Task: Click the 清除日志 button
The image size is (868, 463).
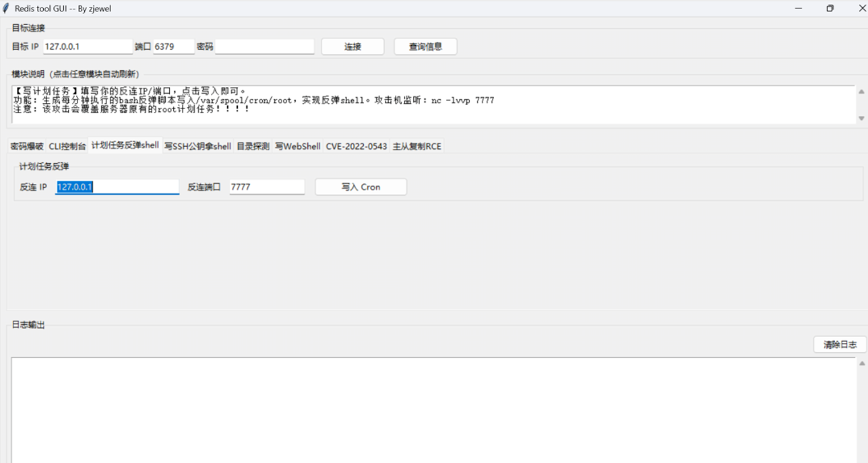Action: point(840,344)
